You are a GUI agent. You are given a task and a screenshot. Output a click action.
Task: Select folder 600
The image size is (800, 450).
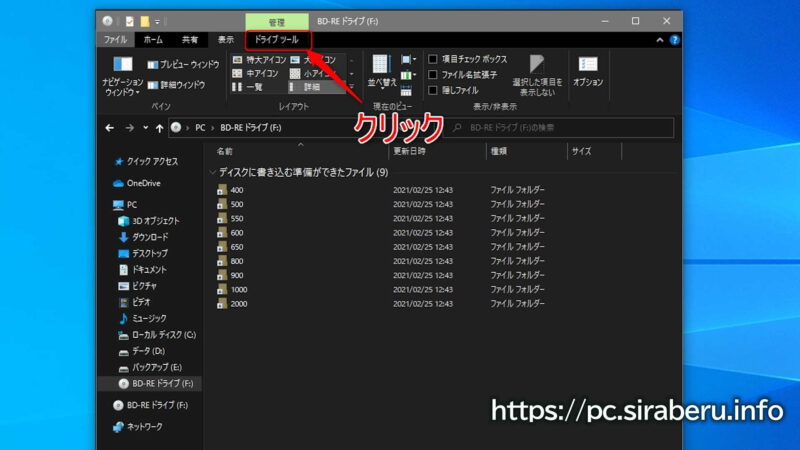pyautogui.click(x=236, y=233)
